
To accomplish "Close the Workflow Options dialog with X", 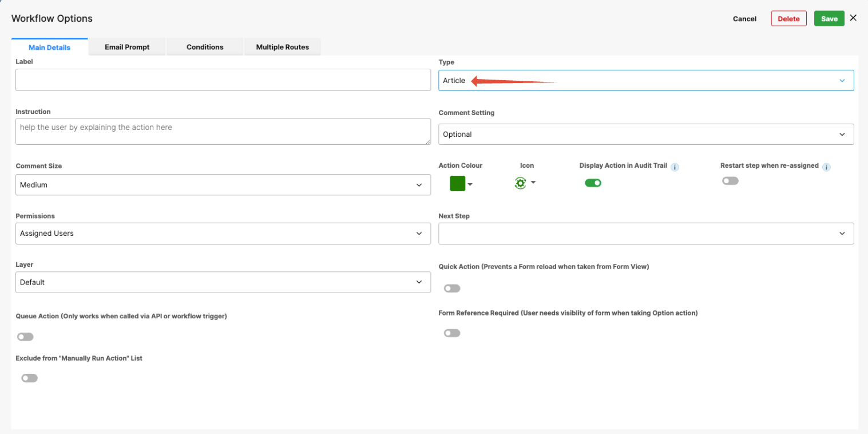I will [853, 18].
